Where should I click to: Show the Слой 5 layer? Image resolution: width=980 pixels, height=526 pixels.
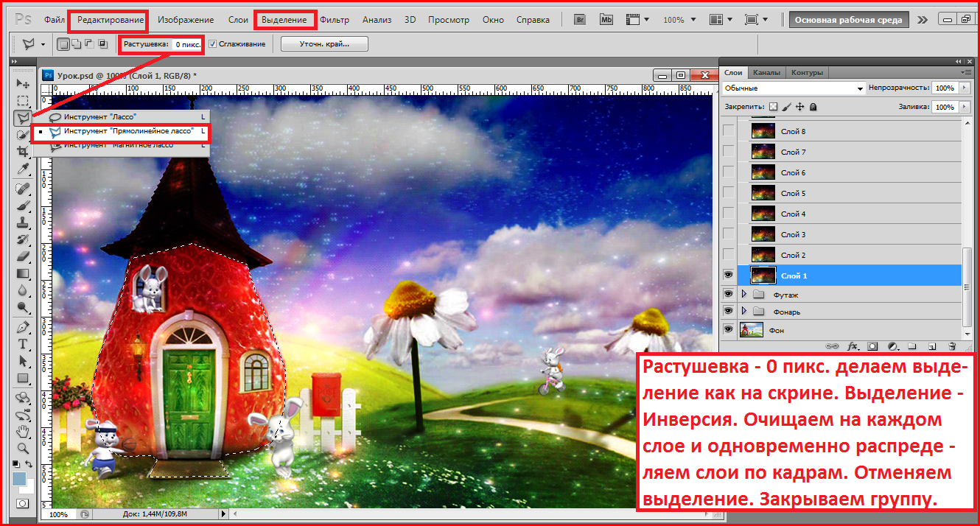[x=728, y=193]
